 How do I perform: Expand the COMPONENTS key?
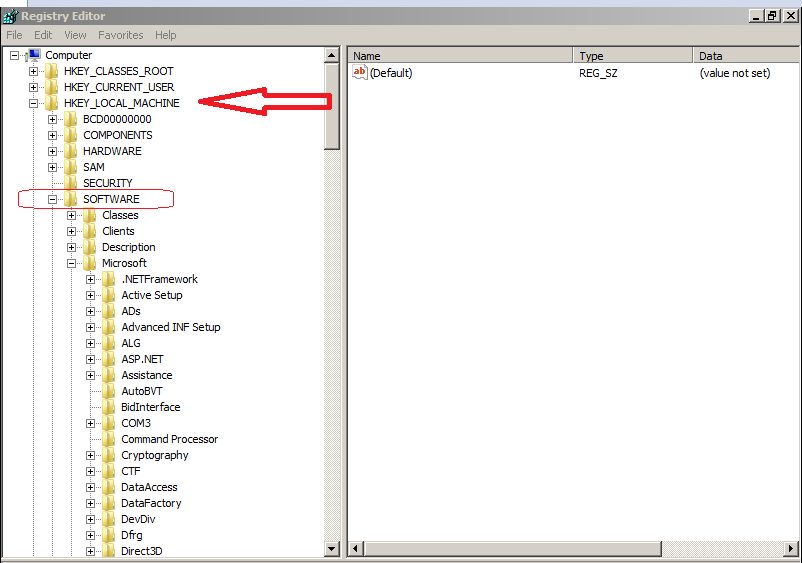52,136
